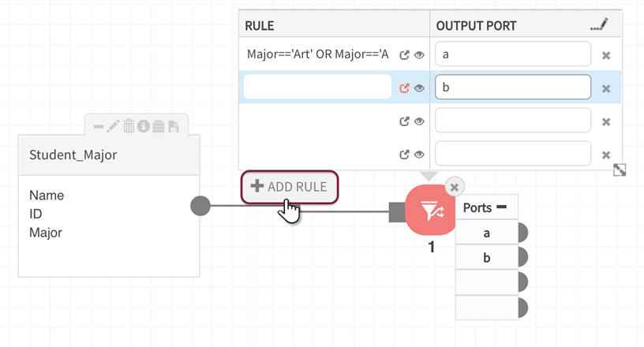Click the output port field containing a

(x=512, y=54)
